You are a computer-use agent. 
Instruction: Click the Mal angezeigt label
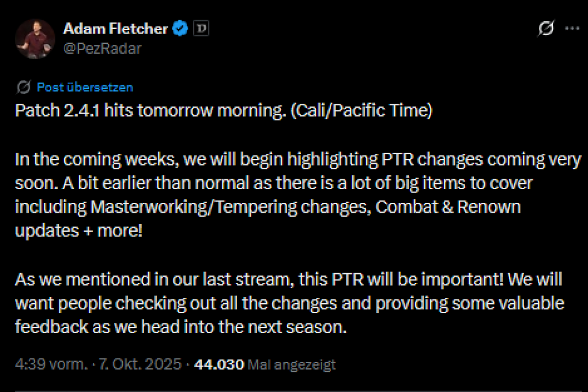292,364
